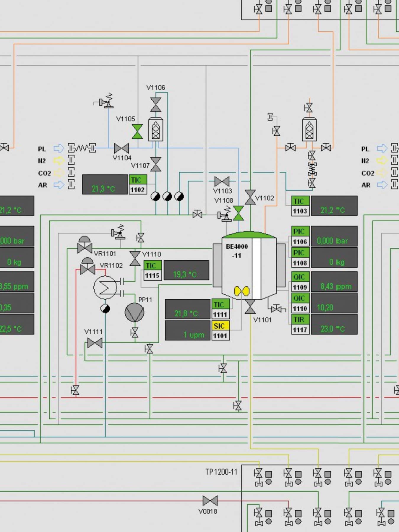This screenshot has height=532, width=399.
Task: Click the safety relief valve next to V1108
Action: 224,214
